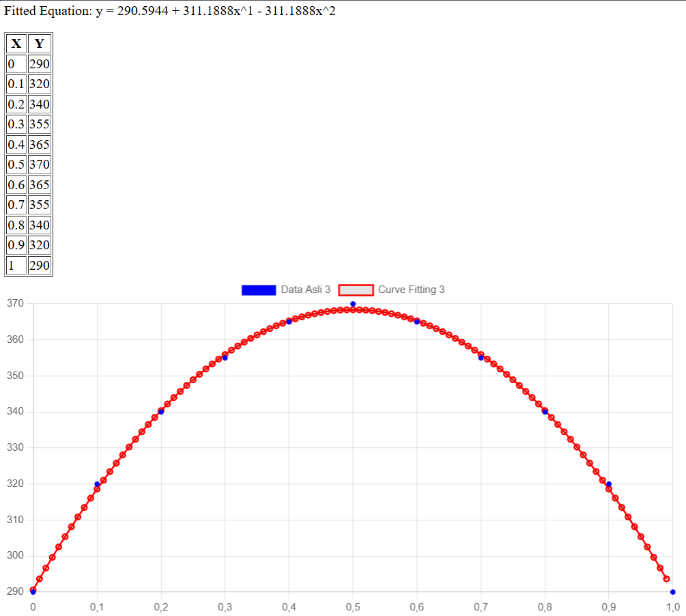Click the blue data point at x=0,9
Viewport: 686px width, 616px height.
point(609,484)
